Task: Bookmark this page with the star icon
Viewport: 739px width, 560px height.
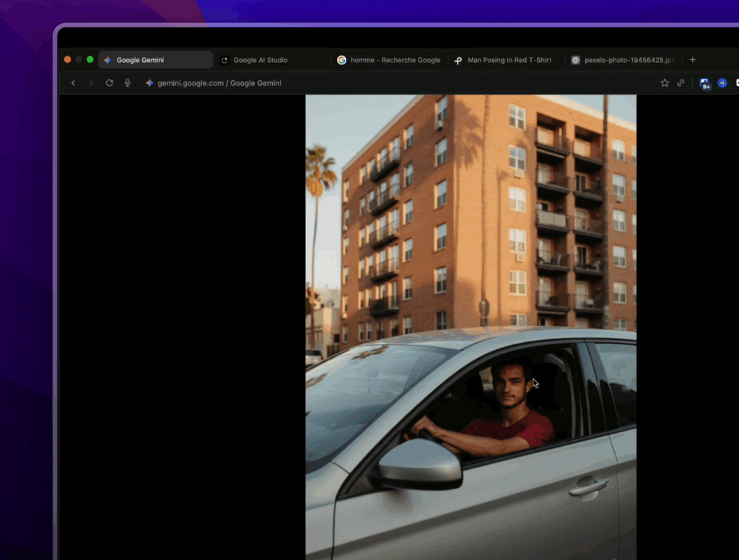Action: [x=665, y=83]
